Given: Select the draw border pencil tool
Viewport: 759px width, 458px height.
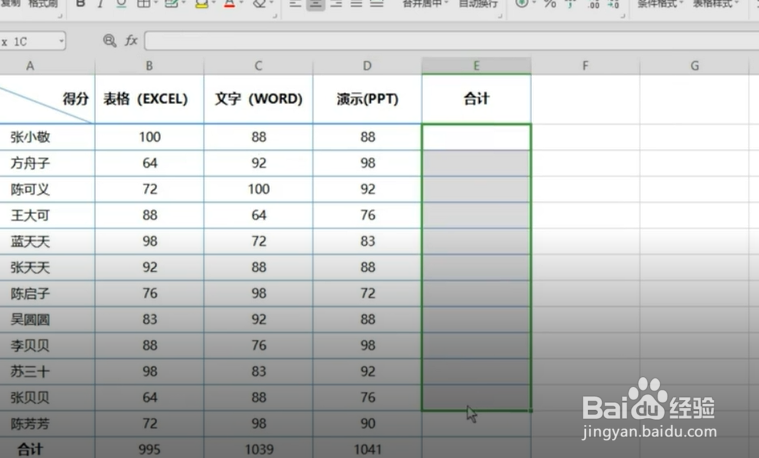Looking at the screenshot, I should [x=171, y=4].
